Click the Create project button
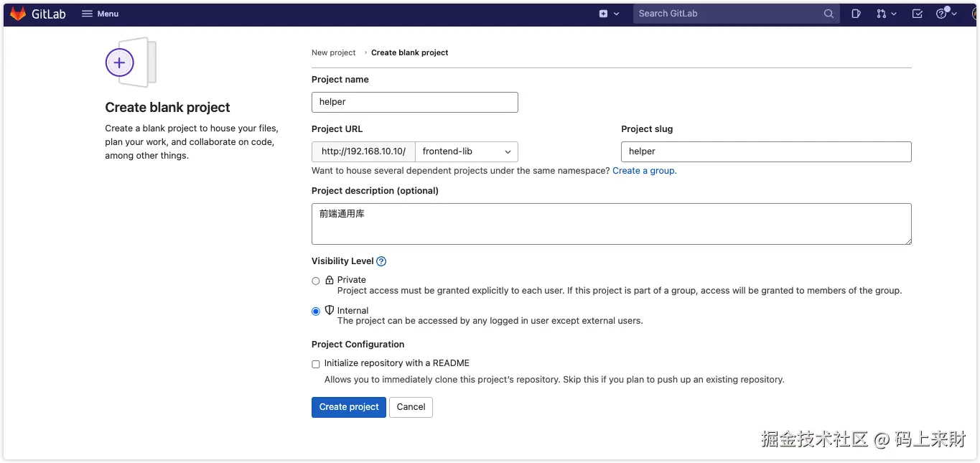Screen dimensions: 980x463 (x=348, y=407)
